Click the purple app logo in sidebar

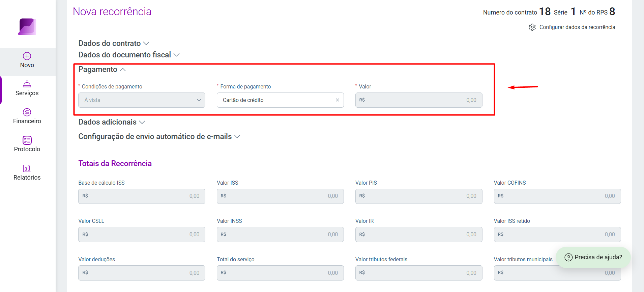coord(27,27)
